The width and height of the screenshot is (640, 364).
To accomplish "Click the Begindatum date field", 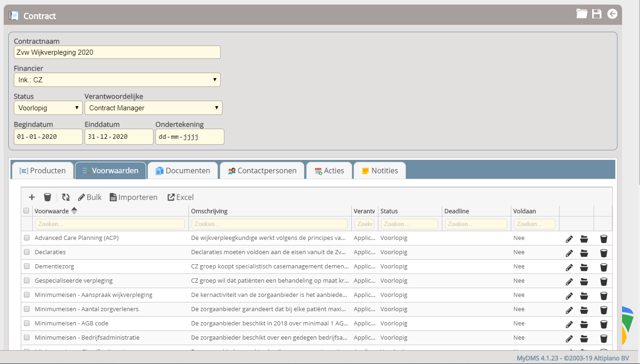I will (x=48, y=136).
